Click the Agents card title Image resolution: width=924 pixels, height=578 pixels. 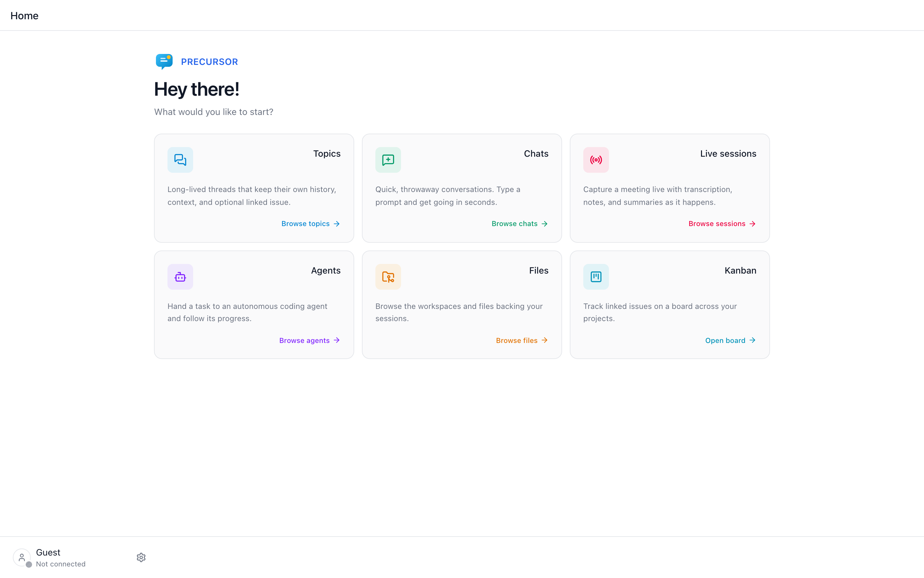[x=326, y=271]
